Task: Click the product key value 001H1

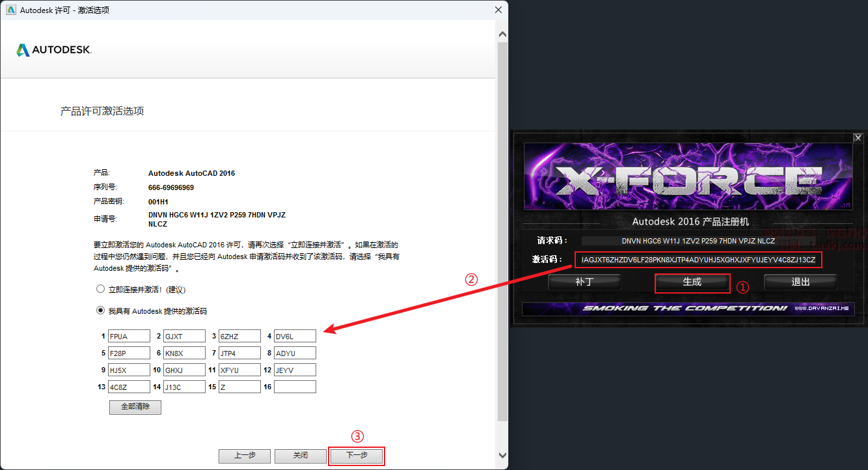Action: point(158,202)
